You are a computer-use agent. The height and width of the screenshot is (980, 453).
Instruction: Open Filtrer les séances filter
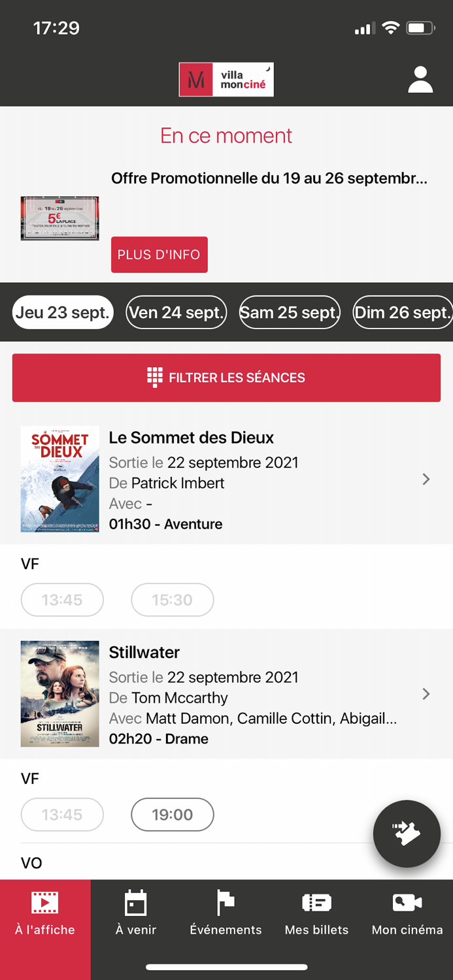(226, 378)
